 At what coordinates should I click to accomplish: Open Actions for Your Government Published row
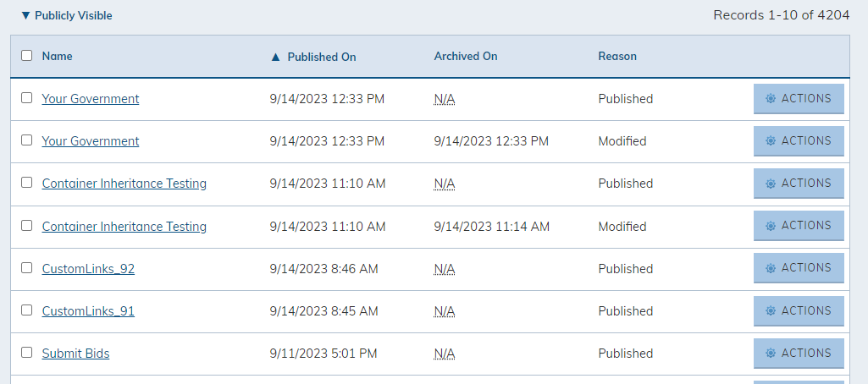pos(799,99)
